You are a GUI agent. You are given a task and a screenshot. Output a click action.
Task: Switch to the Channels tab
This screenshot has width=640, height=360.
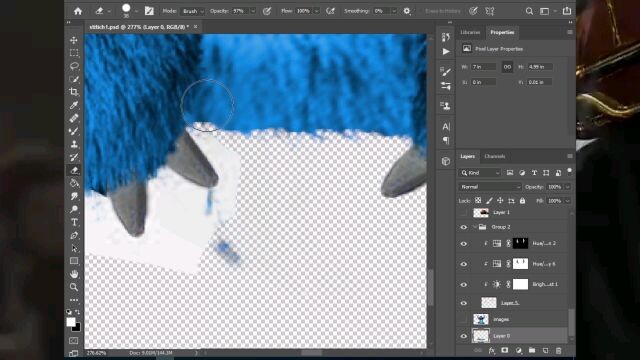coord(495,156)
